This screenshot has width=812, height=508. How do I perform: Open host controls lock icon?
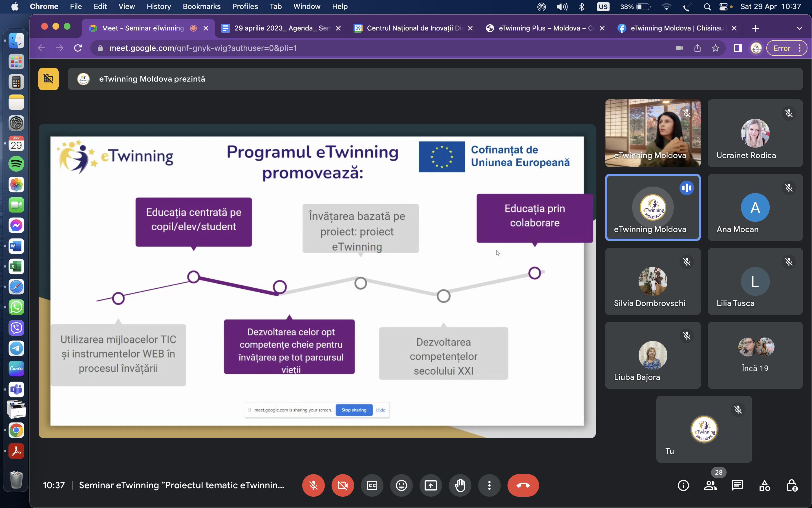792,485
